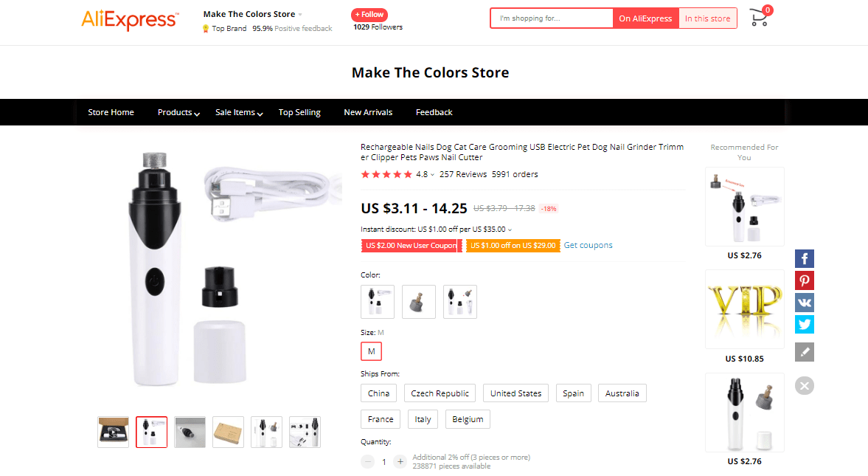This screenshot has height=476, width=868.
Task: Pick the gray grinder head color option
Action: 419,302
